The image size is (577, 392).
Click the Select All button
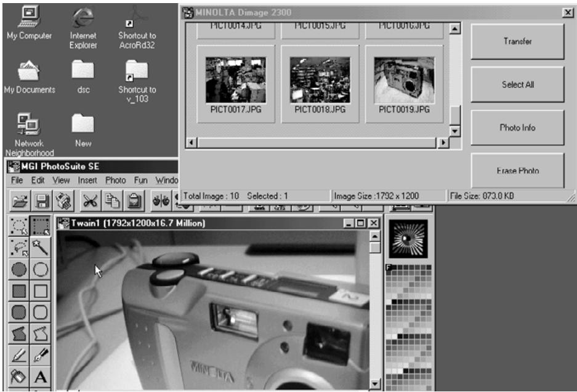pos(517,84)
